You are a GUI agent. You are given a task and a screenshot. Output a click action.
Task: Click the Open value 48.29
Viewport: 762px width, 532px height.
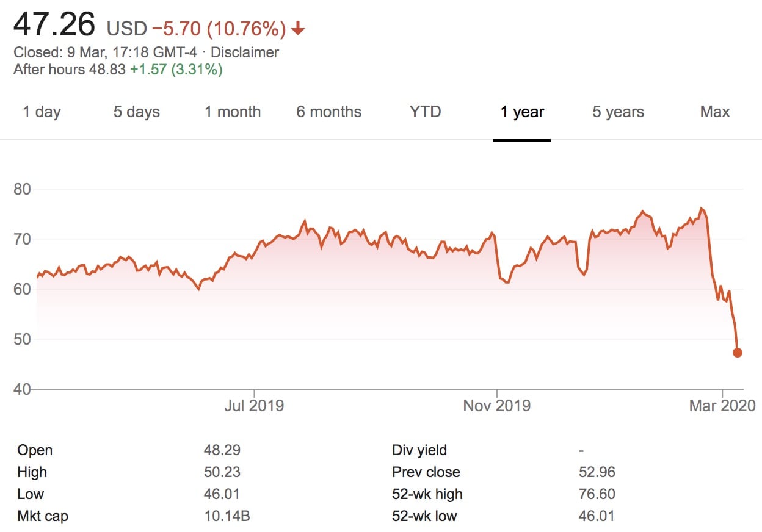(222, 450)
